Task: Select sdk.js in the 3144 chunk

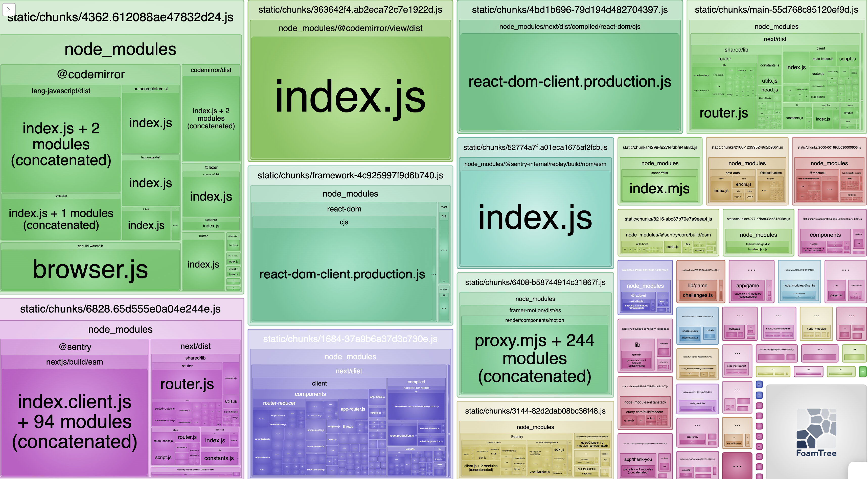Action: pos(559,449)
